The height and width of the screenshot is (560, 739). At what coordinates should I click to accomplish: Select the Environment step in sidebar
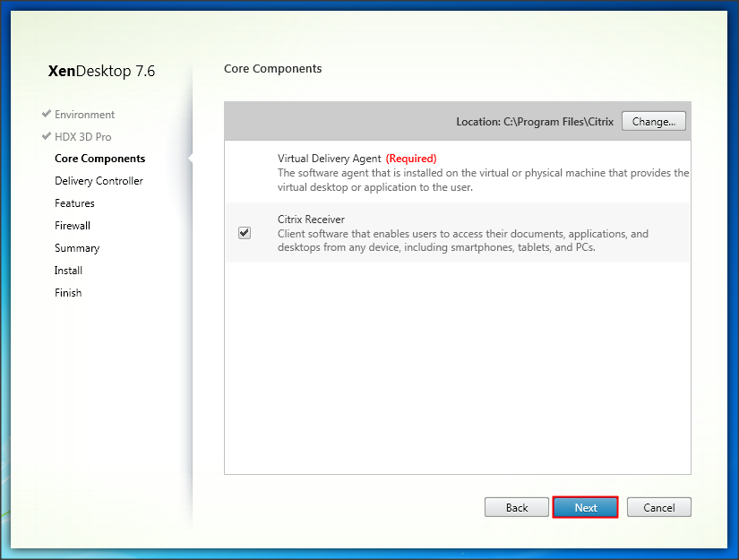pos(84,115)
